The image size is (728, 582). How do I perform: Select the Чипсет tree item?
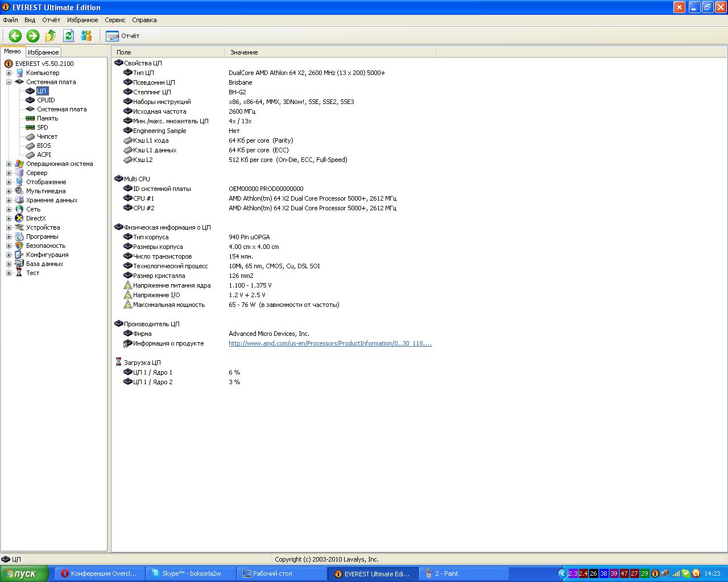tap(47, 136)
